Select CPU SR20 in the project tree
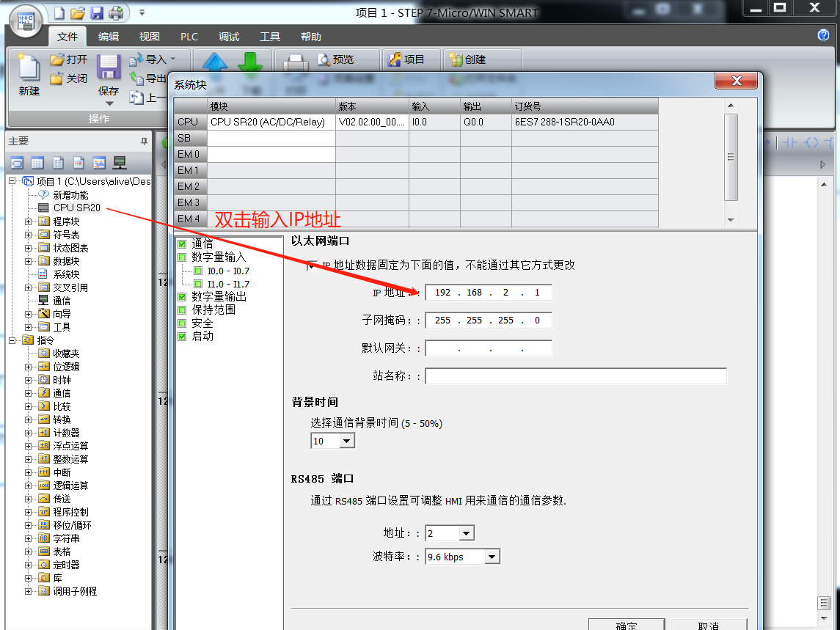Image resolution: width=840 pixels, height=630 pixels. click(x=76, y=208)
